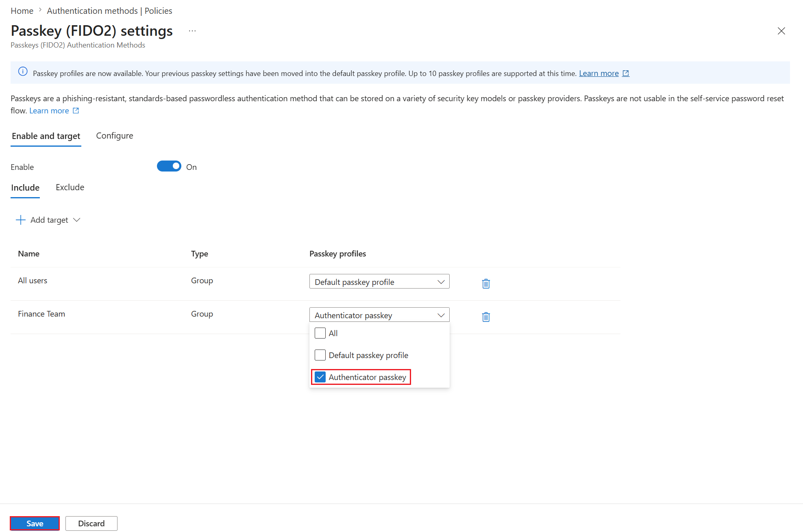Check the All profiles checkbox
The height and width of the screenshot is (532, 803).
(x=320, y=333)
